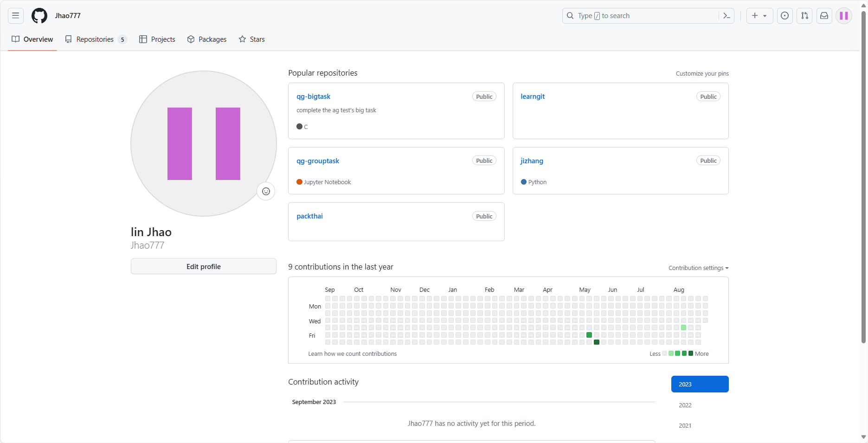
Task: Click the set status smiley icon
Action: point(266,191)
